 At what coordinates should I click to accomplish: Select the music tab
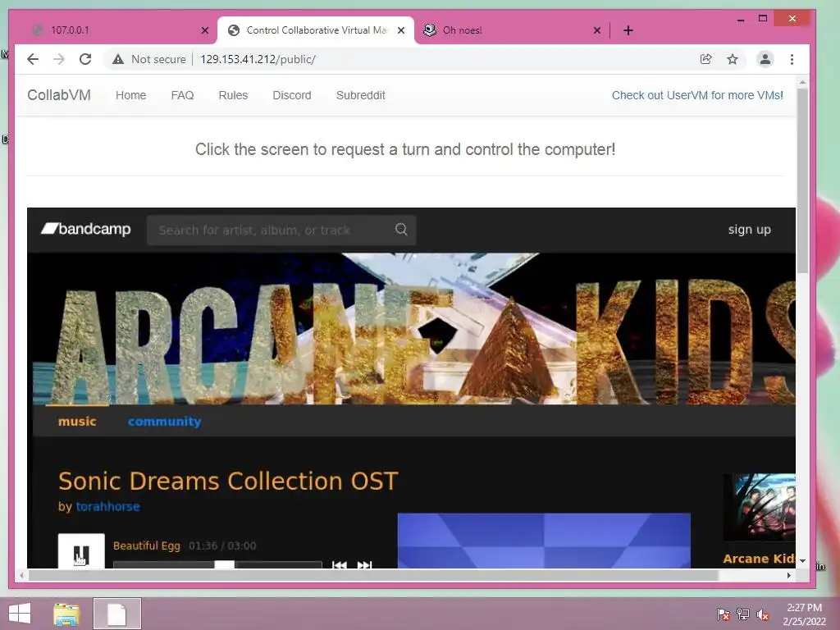[x=77, y=422]
